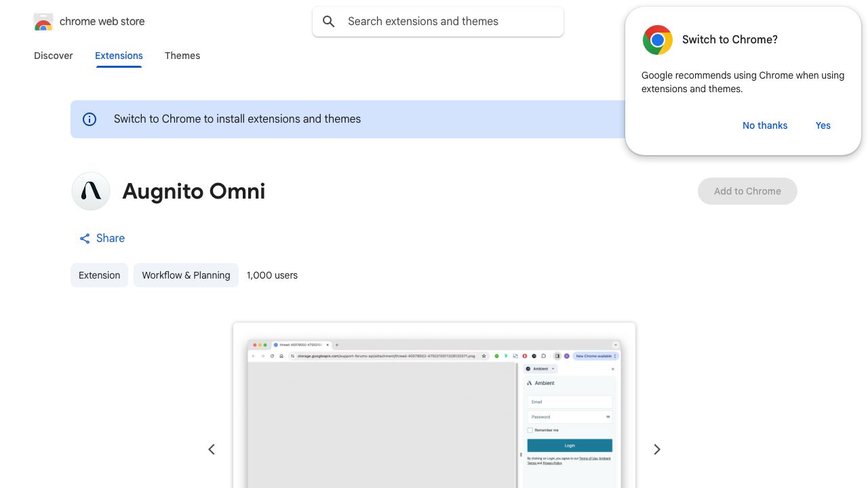Click the search magnifier icon

(x=329, y=22)
